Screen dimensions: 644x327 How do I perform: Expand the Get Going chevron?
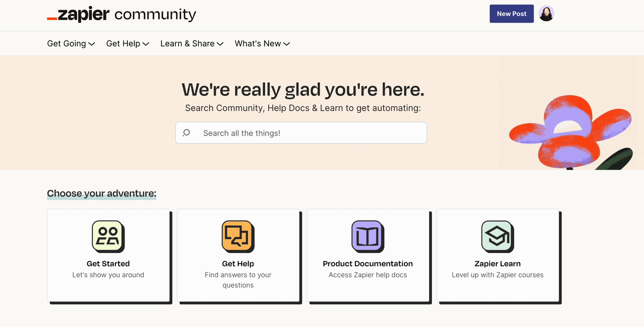click(x=92, y=44)
